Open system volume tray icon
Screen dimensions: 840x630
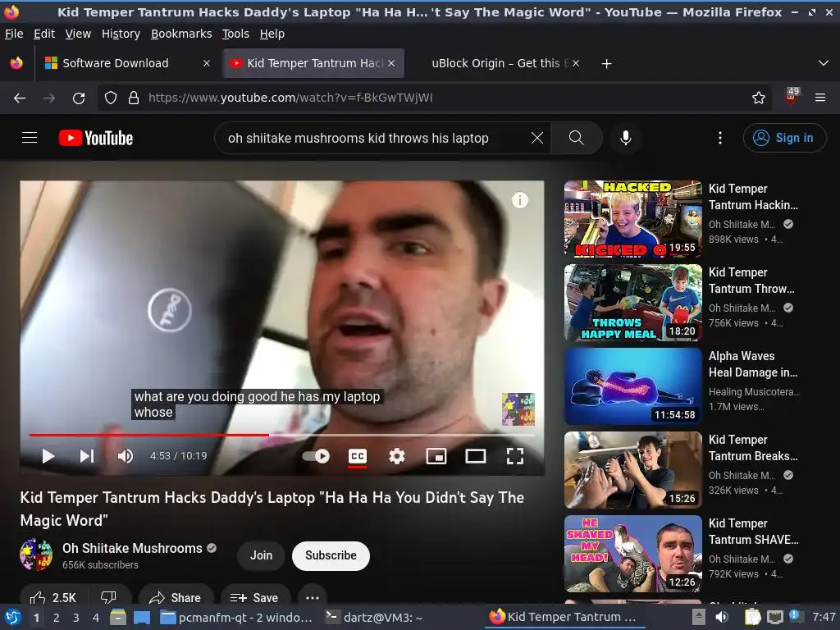click(722, 617)
